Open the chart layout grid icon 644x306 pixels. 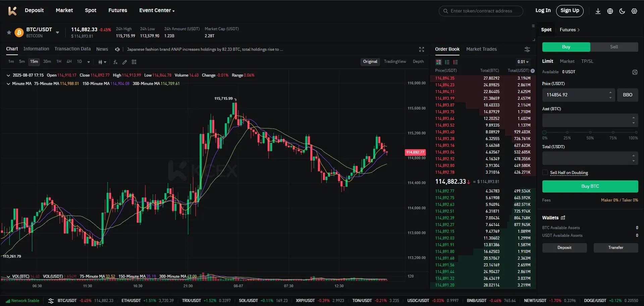[134, 62]
